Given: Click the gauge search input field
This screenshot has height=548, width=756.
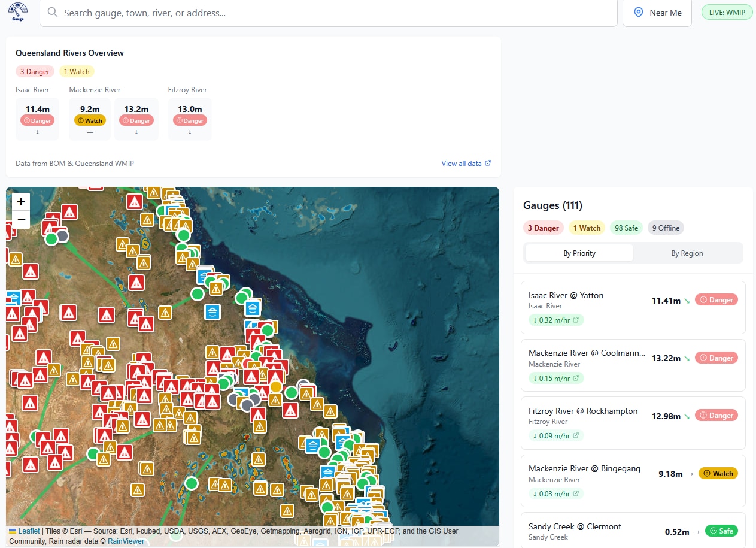Looking at the screenshot, I should 299,12.
